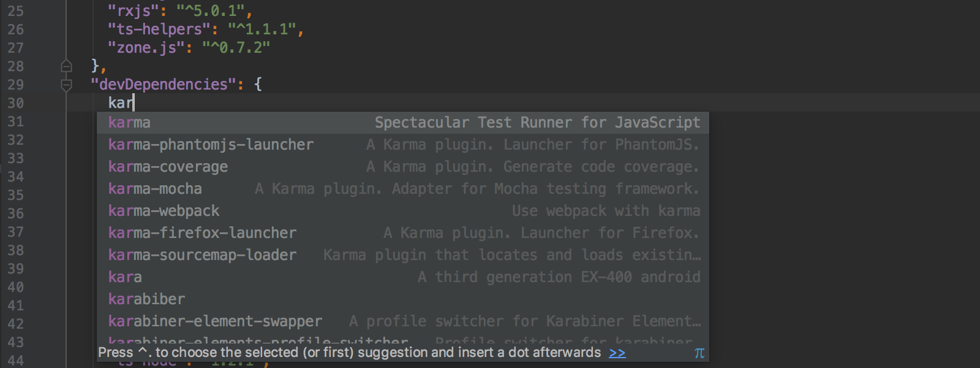The height and width of the screenshot is (368, 980).
Task: Click line number 39 in the gutter
Action: (x=16, y=269)
